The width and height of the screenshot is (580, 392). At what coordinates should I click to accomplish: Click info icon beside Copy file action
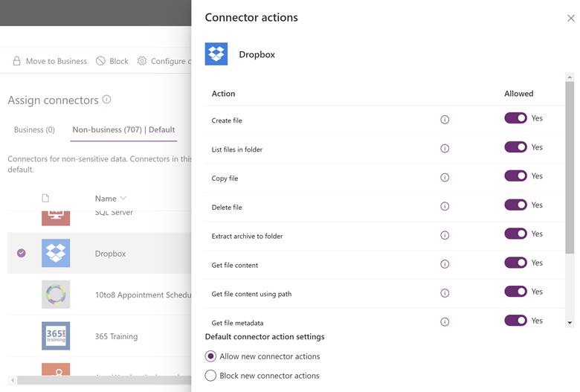tap(445, 177)
